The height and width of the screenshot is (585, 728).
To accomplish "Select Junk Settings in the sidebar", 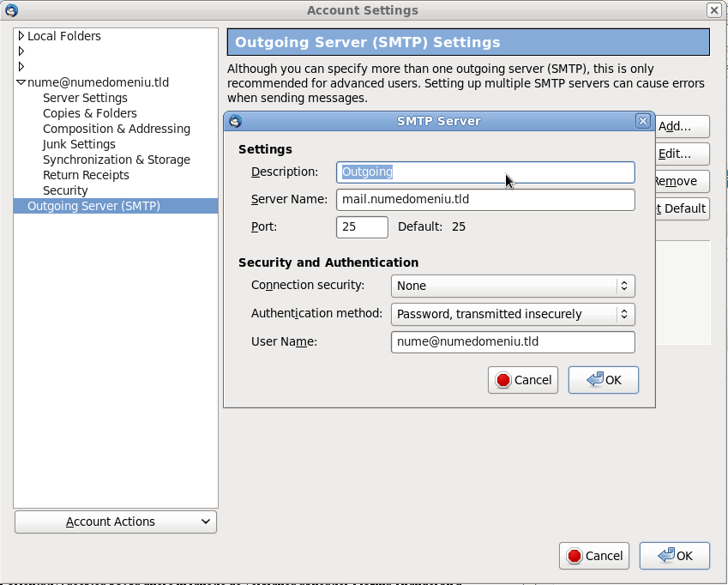I will pyautogui.click(x=79, y=144).
